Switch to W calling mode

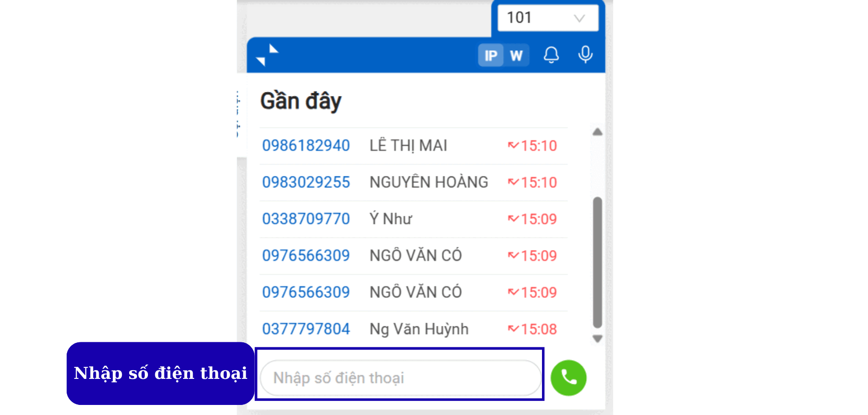click(x=516, y=55)
